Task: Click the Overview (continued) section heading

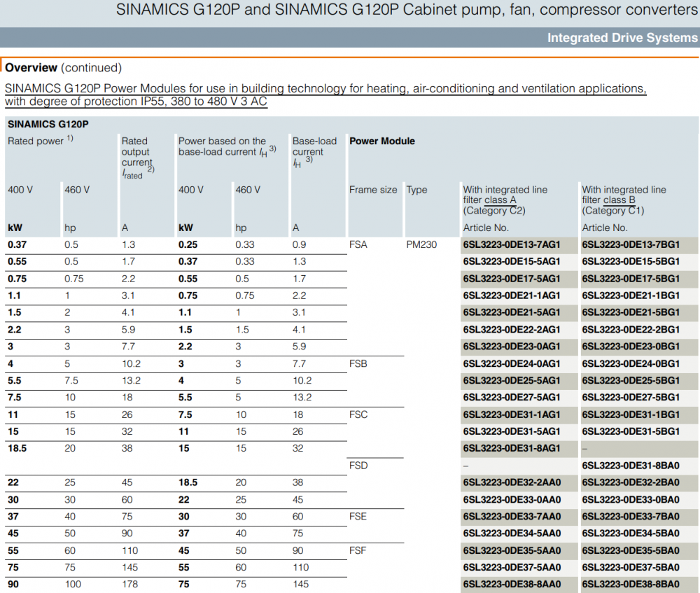Action: click(63, 68)
